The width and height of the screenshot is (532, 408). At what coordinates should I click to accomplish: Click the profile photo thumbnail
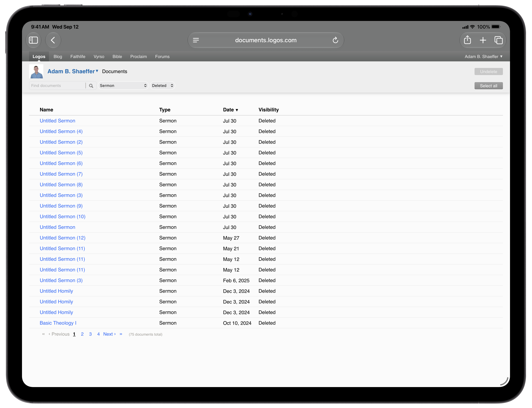(36, 71)
